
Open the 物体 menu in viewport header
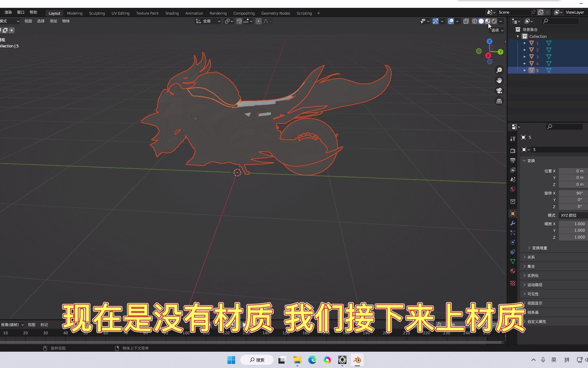[x=66, y=21]
